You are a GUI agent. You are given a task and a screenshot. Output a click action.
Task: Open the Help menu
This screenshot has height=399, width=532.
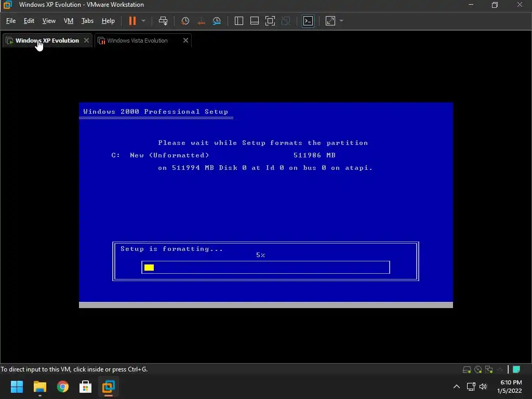tap(108, 21)
